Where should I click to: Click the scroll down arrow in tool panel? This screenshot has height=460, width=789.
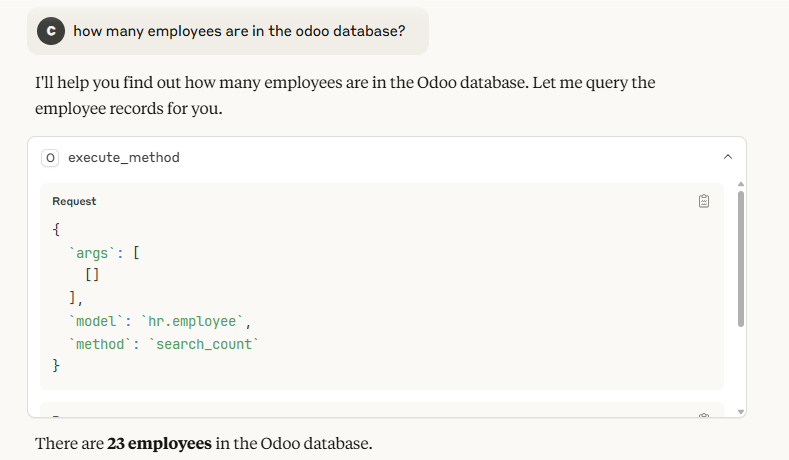[x=740, y=411]
